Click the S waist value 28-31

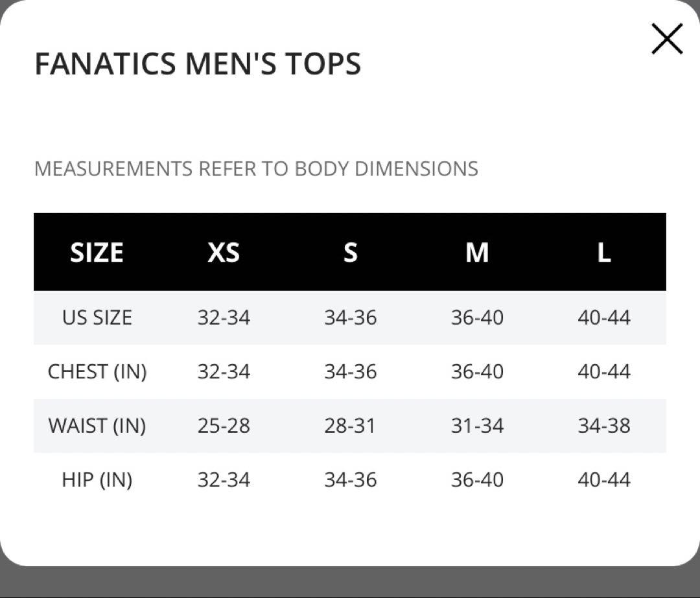coord(351,426)
